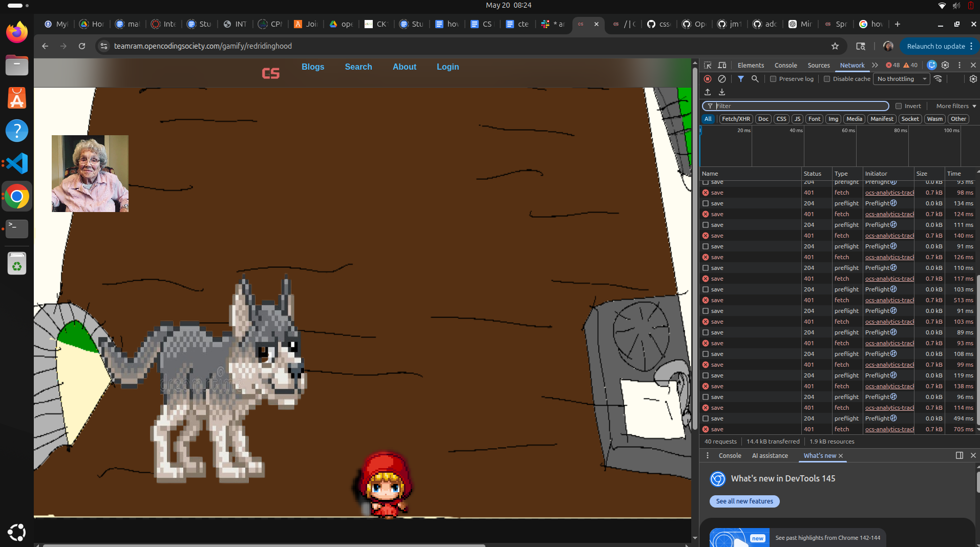Screen dimensions: 980x547
Task: Stop recording network log
Action: click(708, 79)
